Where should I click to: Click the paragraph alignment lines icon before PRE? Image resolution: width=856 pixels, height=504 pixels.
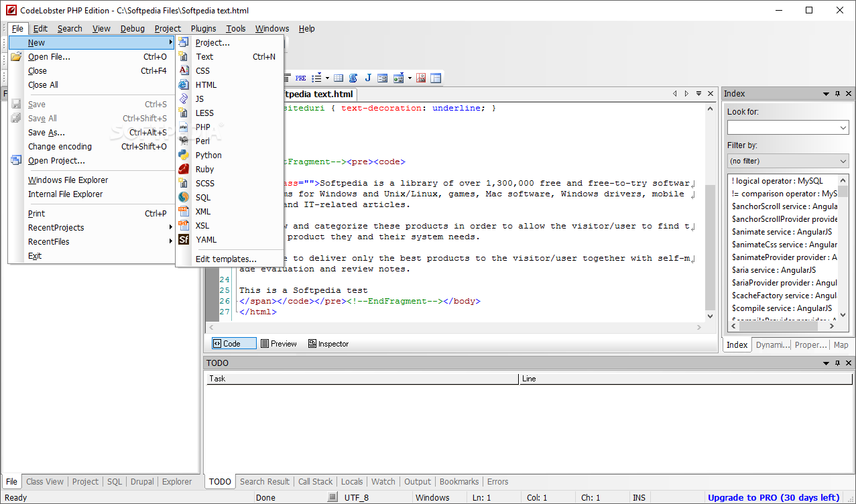point(288,78)
